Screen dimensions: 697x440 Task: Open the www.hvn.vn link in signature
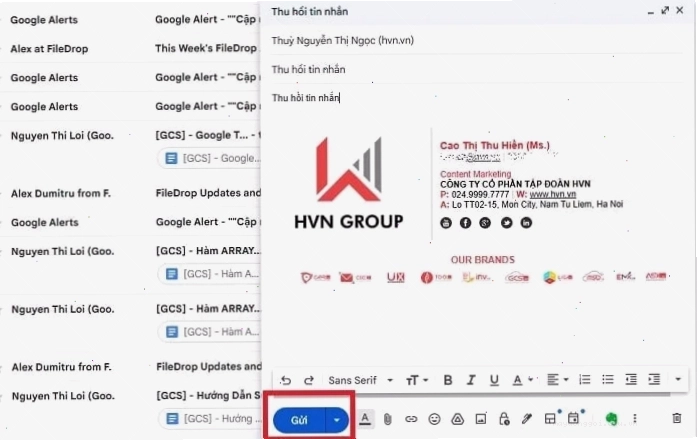pyautogui.click(x=553, y=194)
